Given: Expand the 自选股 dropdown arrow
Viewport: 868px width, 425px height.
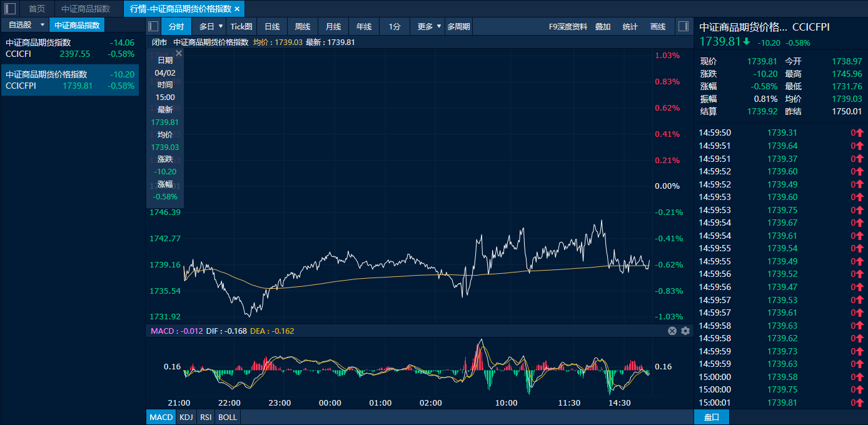Looking at the screenshot, I should (43, 25).
